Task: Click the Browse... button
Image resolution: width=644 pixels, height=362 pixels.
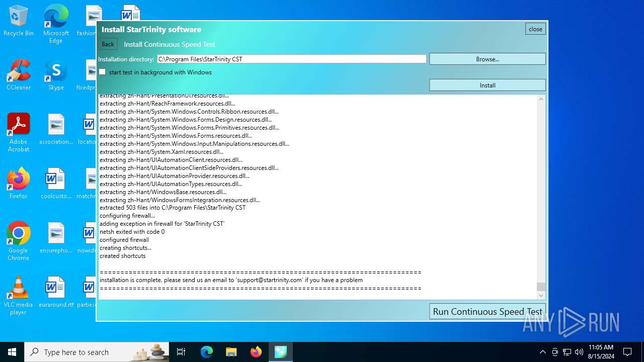Action: click(x=488, y=59)
